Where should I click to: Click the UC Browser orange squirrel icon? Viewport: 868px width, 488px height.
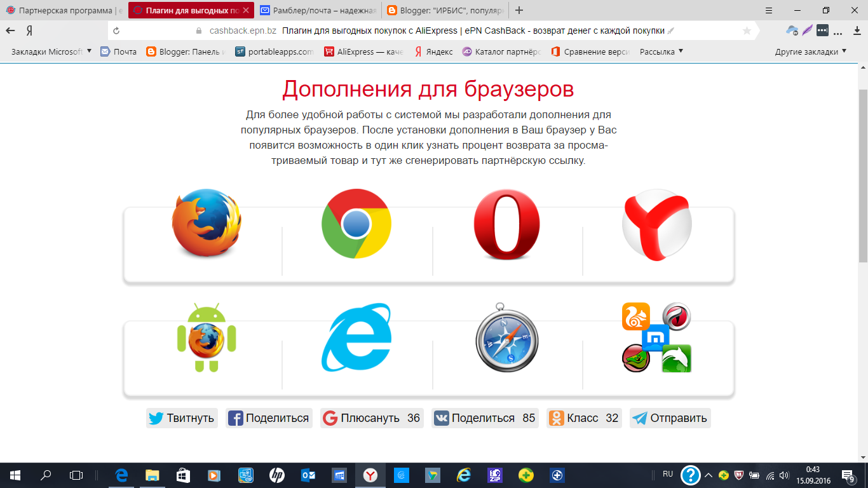(x=636, y=316)
